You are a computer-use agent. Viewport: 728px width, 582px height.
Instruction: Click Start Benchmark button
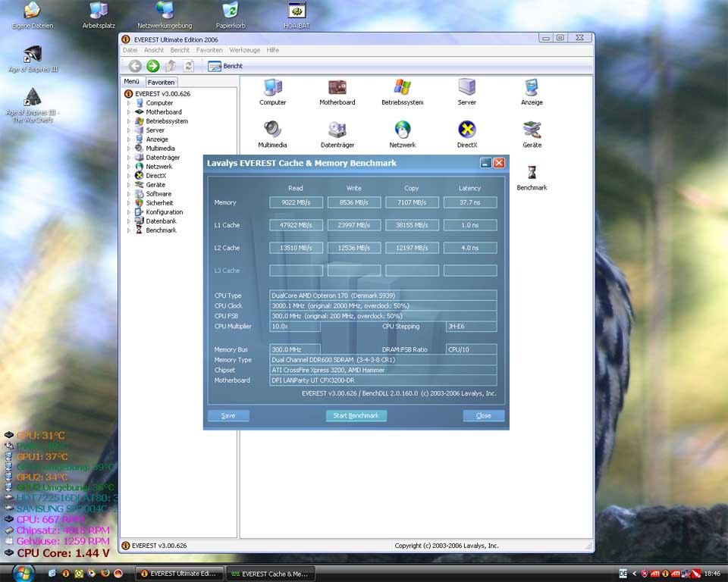[356, 415]
